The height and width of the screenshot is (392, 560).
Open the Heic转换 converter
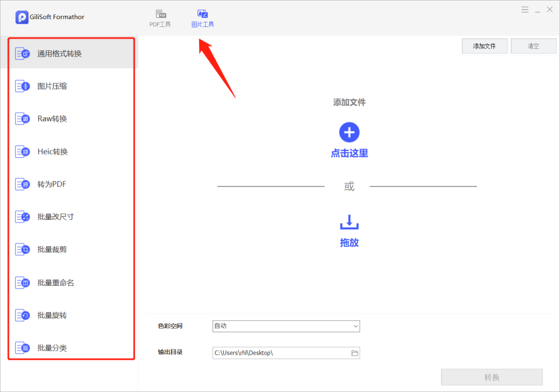click(52, 151)
